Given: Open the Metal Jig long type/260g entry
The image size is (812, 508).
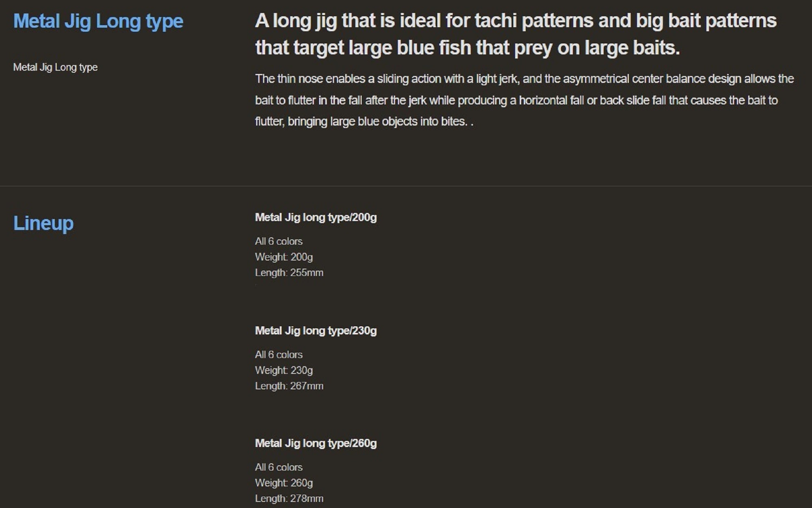Looking at the screenshot, I should coord(315,443).
